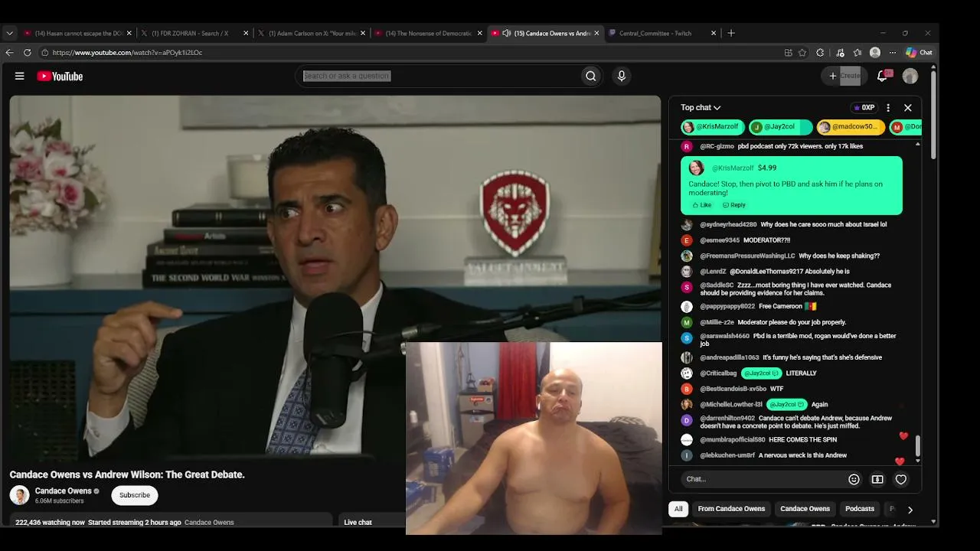Switch to 'Adam Carlson on X' tab
Image resolution: width=980 pixels, height=551 pixels.
click(x=312, y=33)
